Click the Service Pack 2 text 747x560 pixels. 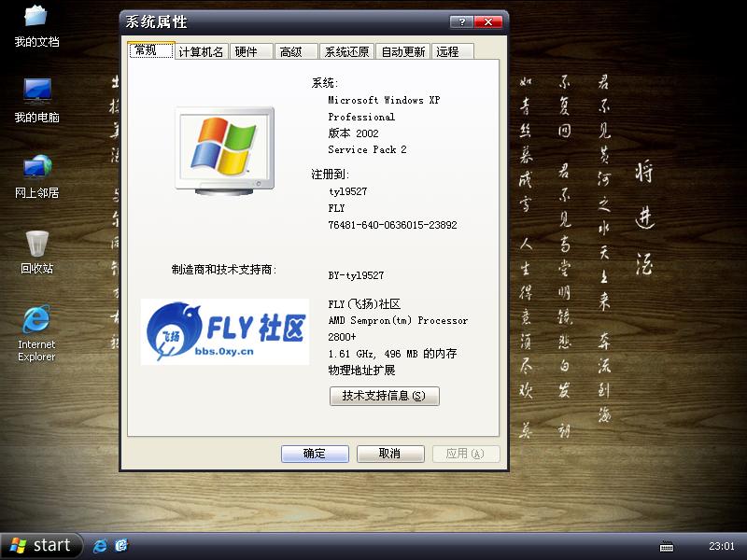pyautogui.click(x=367, y=149)
